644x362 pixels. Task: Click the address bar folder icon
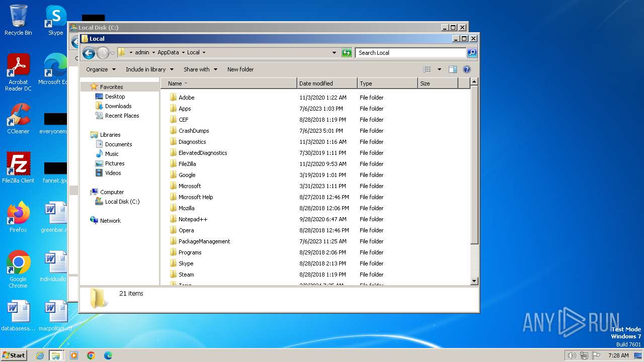pyautogui.click(x=122, y=52)
